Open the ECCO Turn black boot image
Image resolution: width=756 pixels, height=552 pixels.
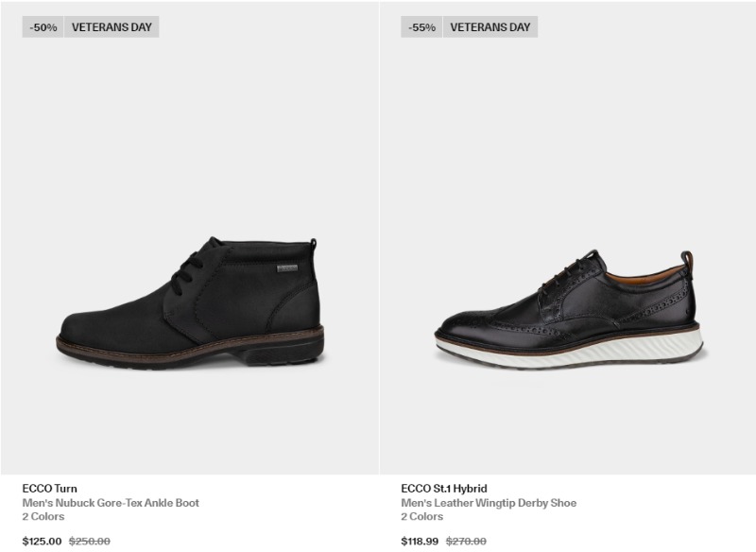(190, 238)
